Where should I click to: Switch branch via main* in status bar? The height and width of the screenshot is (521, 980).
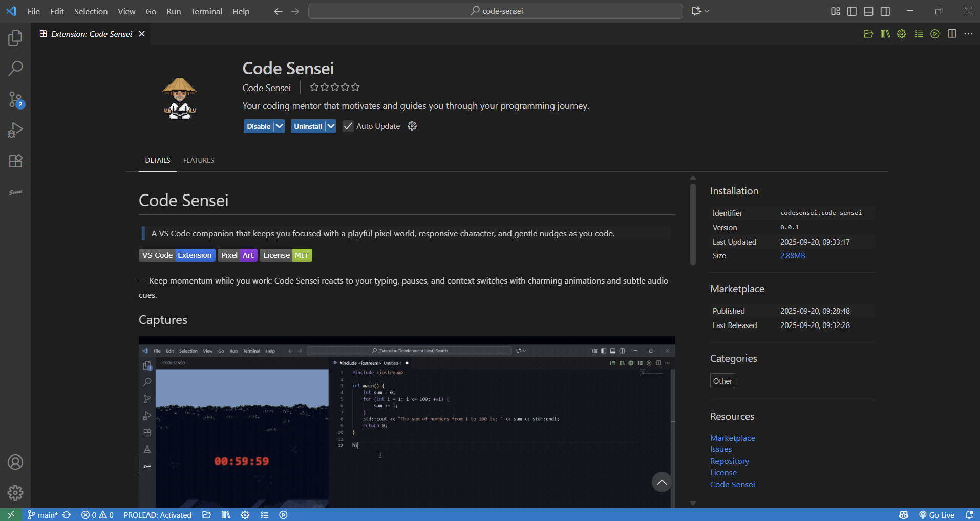click(42, 515)
